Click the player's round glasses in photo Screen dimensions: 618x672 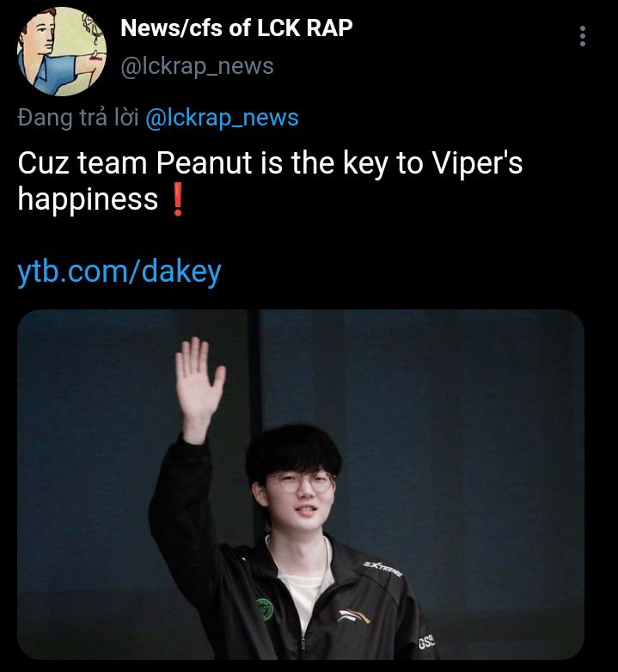pos(299,482)
